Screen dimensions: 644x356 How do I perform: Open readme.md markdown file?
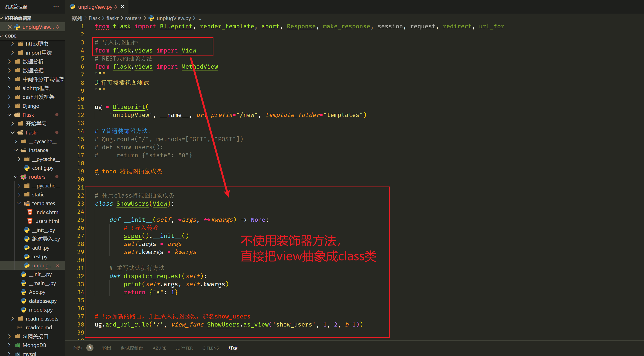[39, 327]
